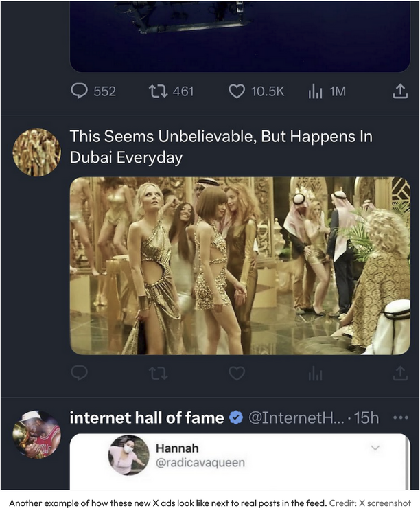View analytics of the post with 1M views
The image size is (420, 515).
[316, 91]
